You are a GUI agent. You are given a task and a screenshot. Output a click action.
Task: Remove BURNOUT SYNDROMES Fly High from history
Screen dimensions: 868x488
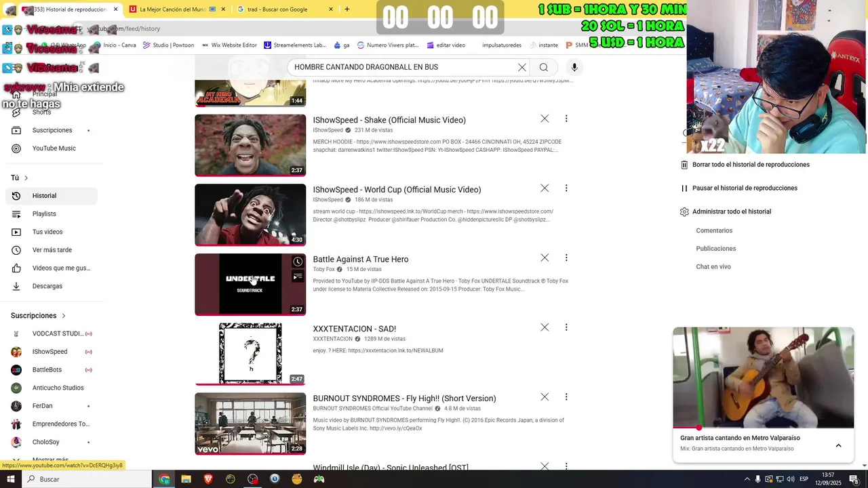point(545,396)
